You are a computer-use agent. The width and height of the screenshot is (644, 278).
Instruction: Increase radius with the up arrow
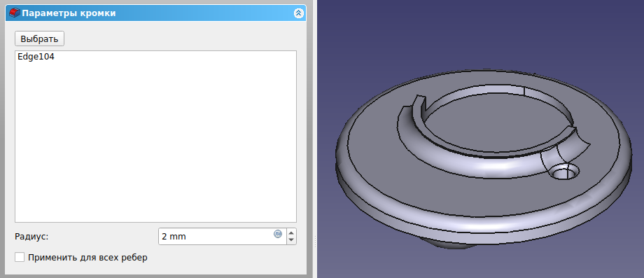click(291, 232)
